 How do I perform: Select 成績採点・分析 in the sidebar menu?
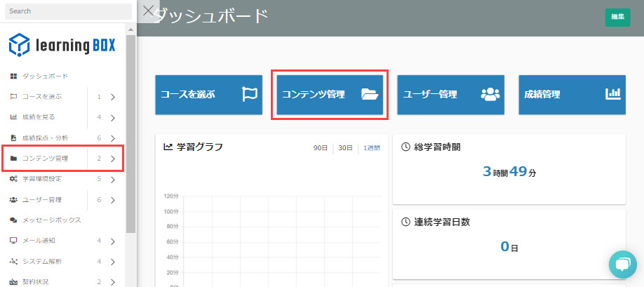coord(45,138)
